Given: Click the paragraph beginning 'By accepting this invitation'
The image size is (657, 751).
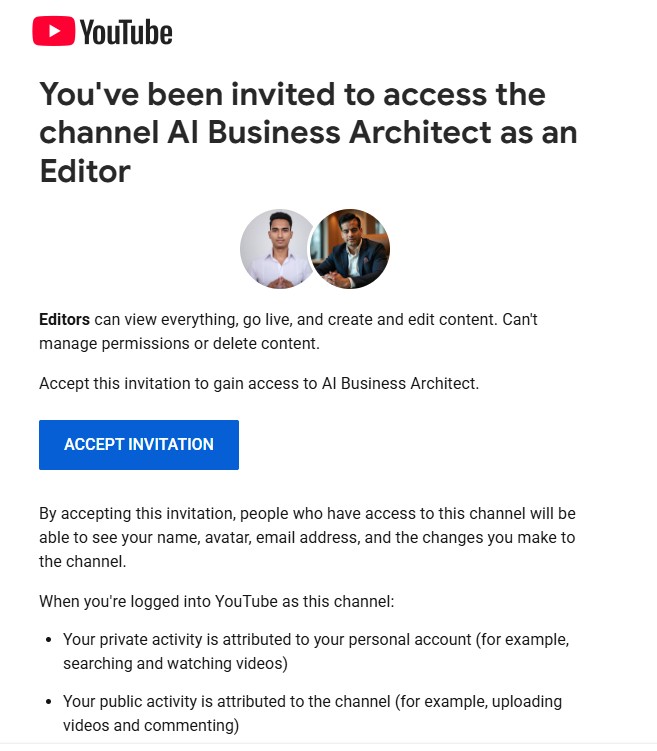Looking at the screenshot, I should pyautogui.click(x=307, y=537).
